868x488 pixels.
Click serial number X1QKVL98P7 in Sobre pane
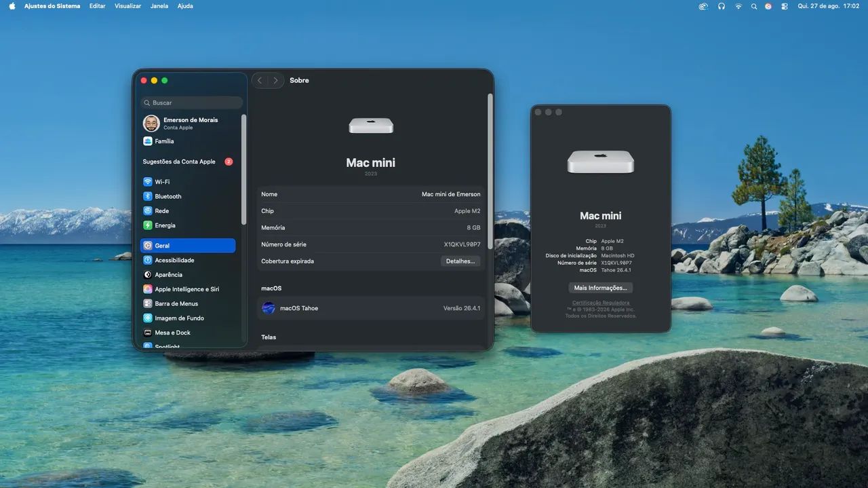coord(462,244)
